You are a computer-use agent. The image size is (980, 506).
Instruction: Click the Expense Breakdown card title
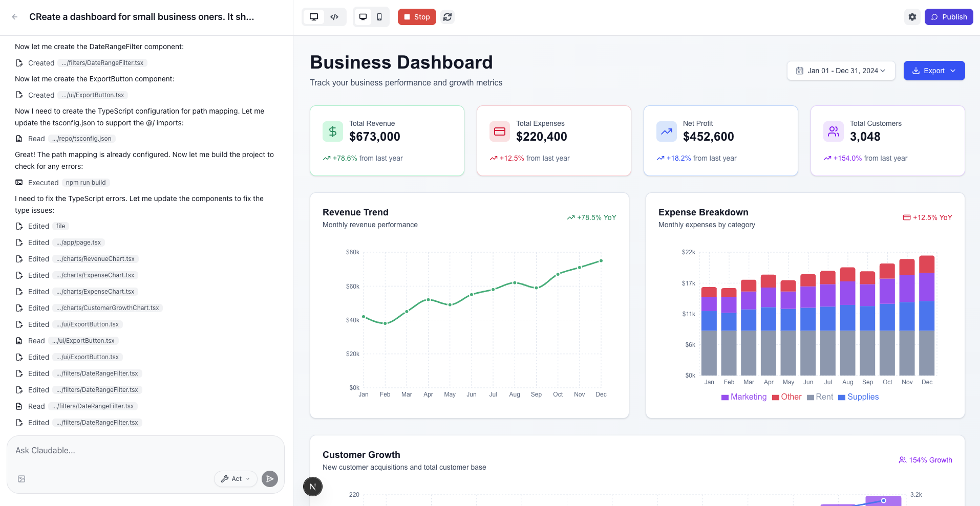coord(704,212)
